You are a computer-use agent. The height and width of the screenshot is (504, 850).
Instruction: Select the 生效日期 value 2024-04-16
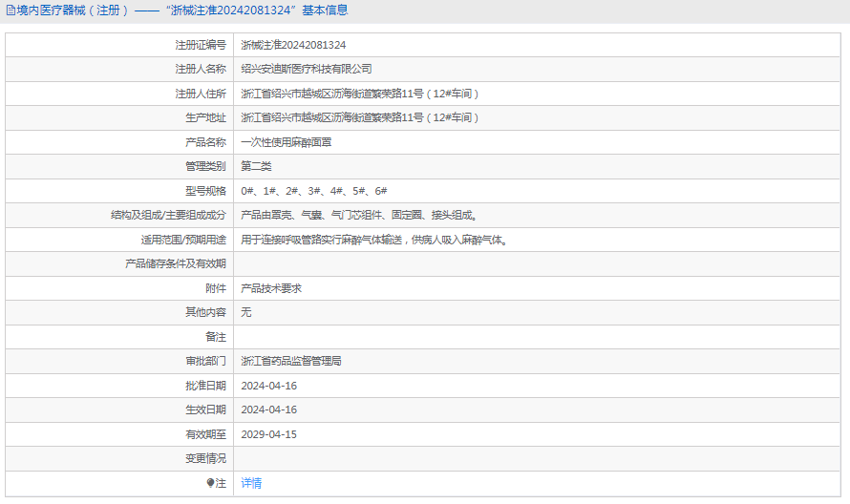coord(269,409)
